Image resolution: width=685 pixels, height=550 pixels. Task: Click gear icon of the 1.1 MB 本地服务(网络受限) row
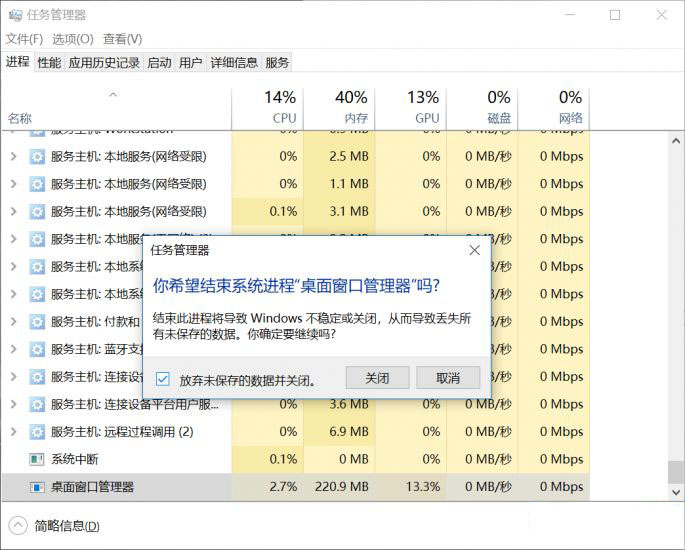[x=37, y=184]
